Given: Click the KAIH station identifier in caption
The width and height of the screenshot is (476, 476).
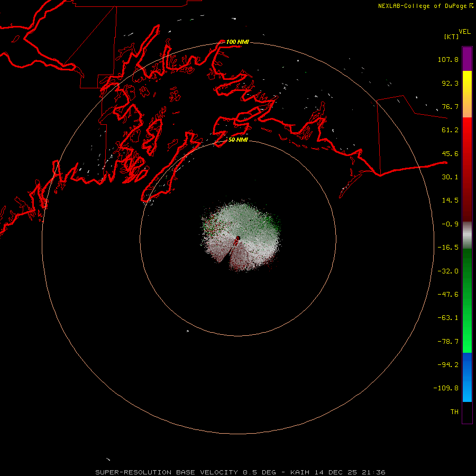Looking at the screenshot, I should pos(300,472).
